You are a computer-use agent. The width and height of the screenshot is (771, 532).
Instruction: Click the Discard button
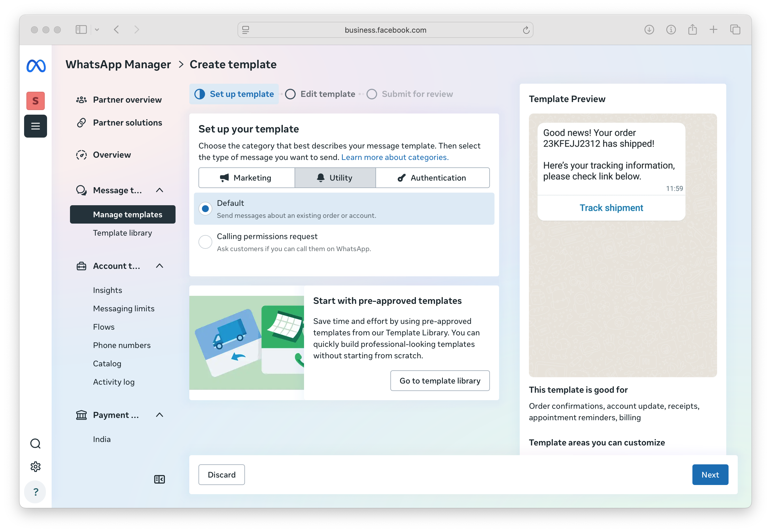(221, 475)
